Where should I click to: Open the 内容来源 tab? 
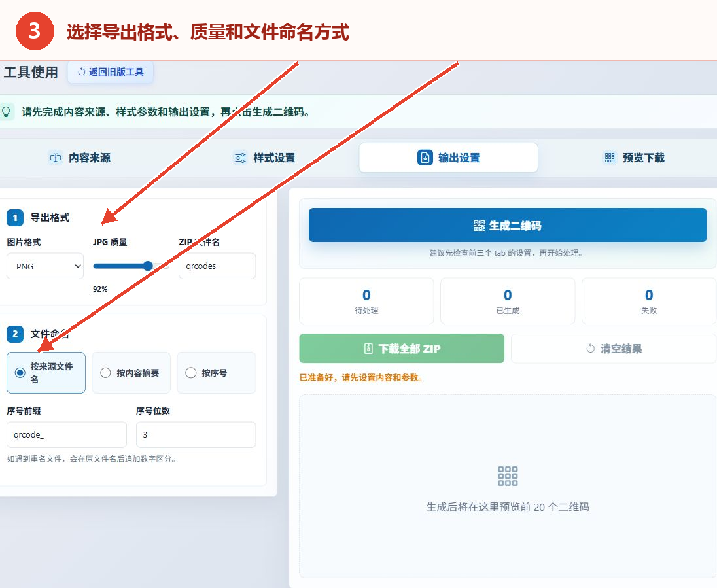pyautogui.click(x=80, y=158)
